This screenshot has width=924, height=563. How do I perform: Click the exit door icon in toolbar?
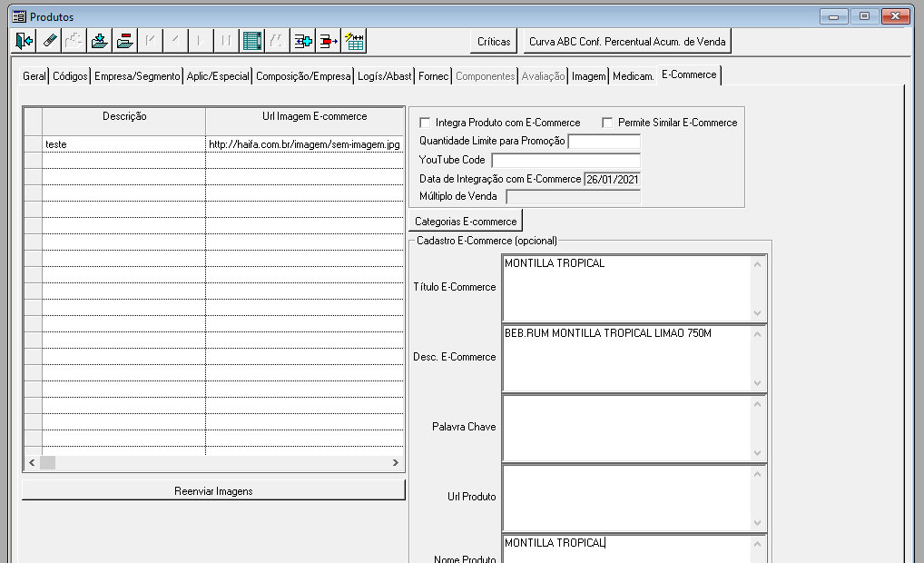pyautogui.click(x=25, y=41)
